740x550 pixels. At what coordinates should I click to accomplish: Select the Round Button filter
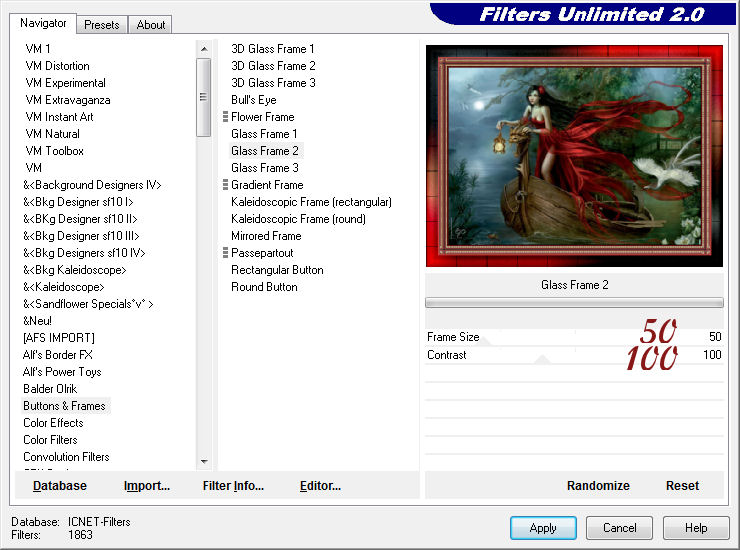click(264, 287)
